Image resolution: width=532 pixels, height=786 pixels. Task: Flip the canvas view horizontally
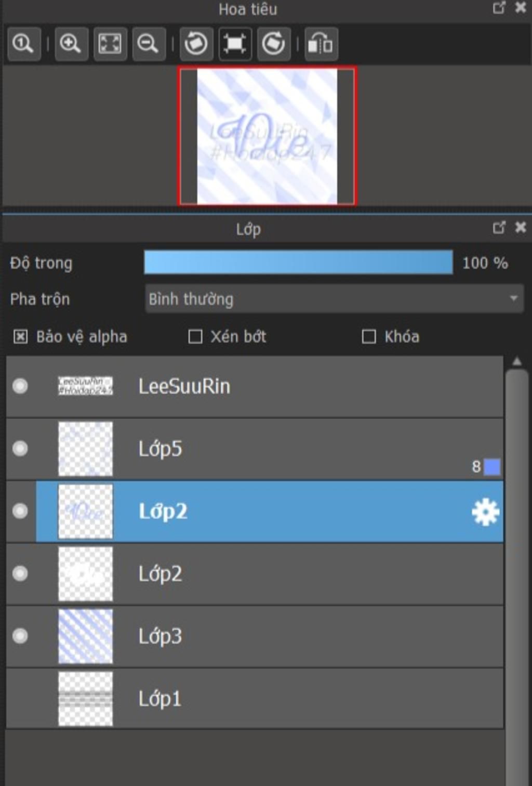[321, 44]
